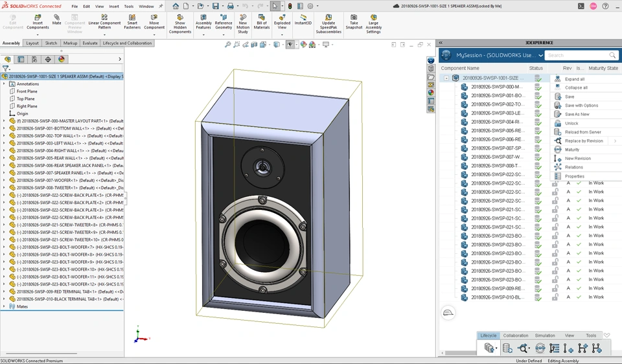
Task: Choose Save with Options from the context menu
Action: (581, 106)
